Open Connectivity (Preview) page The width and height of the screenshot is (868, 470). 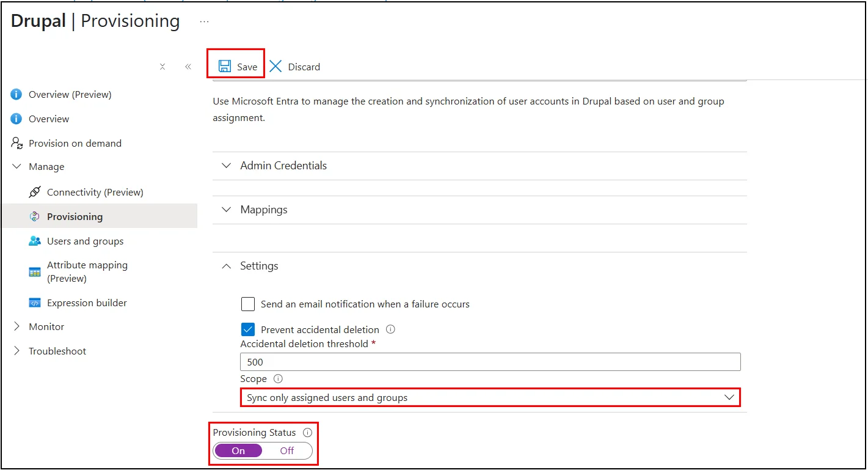[x=95, y=192]
